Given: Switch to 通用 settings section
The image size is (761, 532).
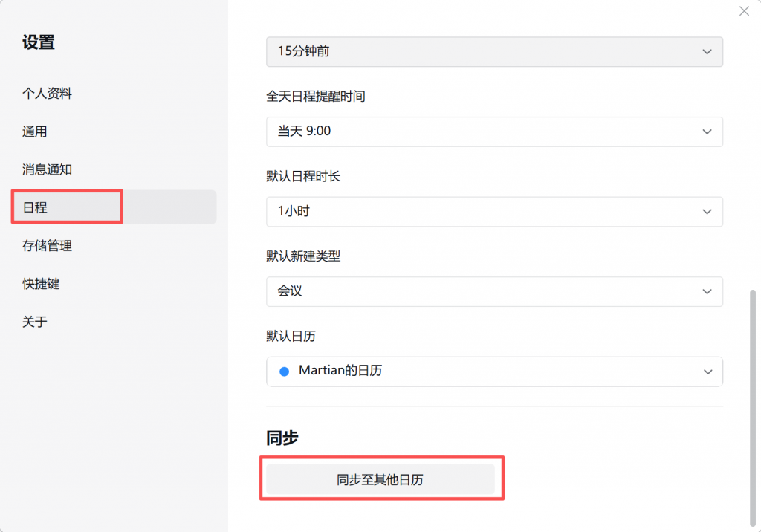Looking at the screenshot, I should pyautogui.click(x=34, y=132).
